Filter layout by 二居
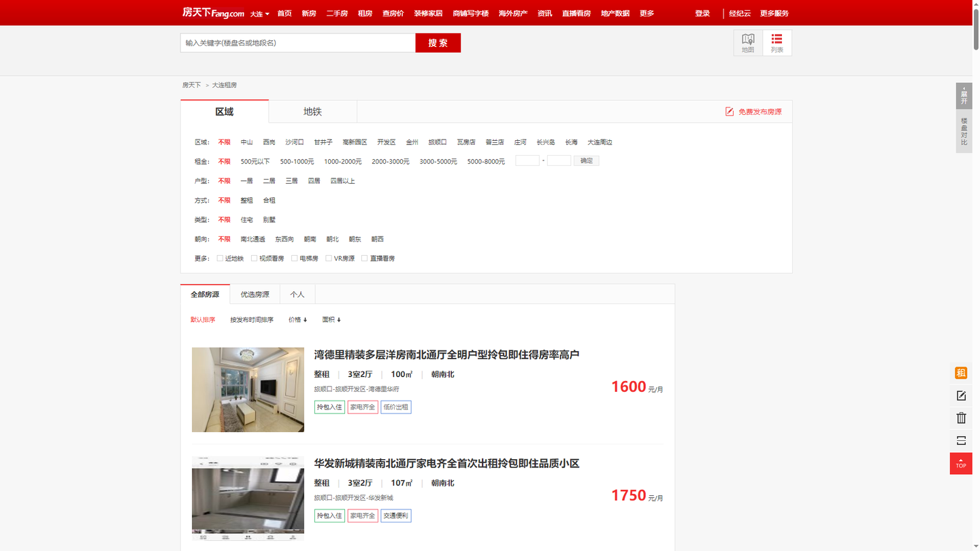The width and height of the screenshot is (980, 551). [x=269, y=181]
